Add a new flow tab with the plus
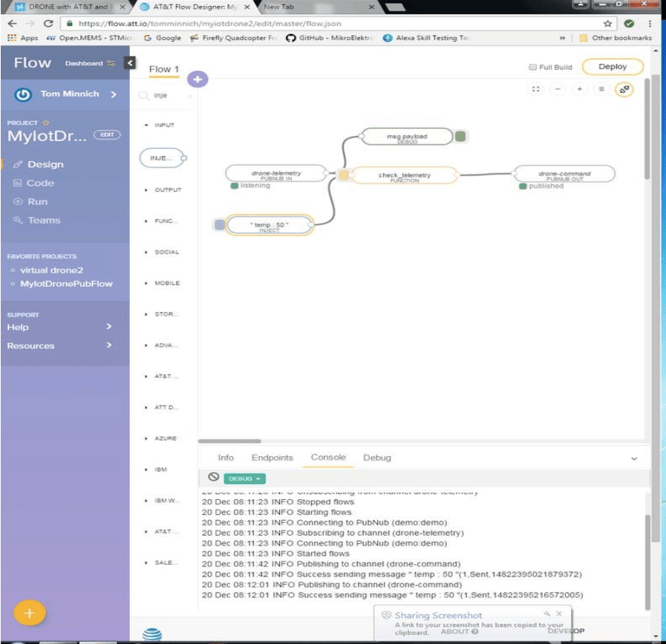The height and width of the screenshot is (644, 666). point(197,79)
